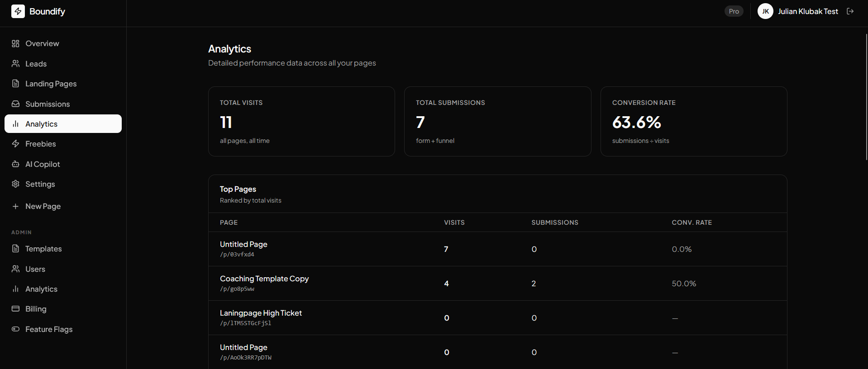
Task: Click the submissions count 2 for Coaching Template
Action: [x=534, y=284]
